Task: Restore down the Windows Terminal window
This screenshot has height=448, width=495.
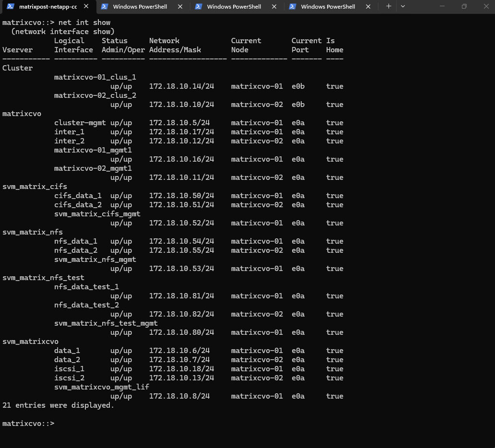Action: coord(464,7)
